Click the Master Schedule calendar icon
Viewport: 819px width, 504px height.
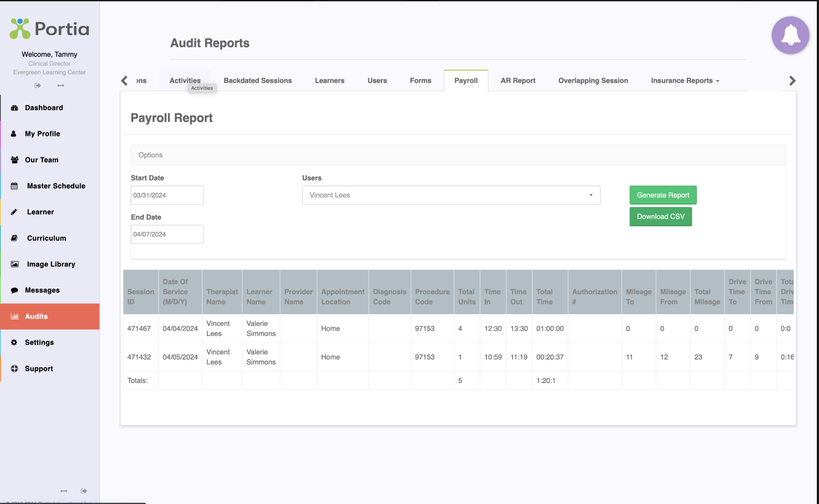(14, 186)
